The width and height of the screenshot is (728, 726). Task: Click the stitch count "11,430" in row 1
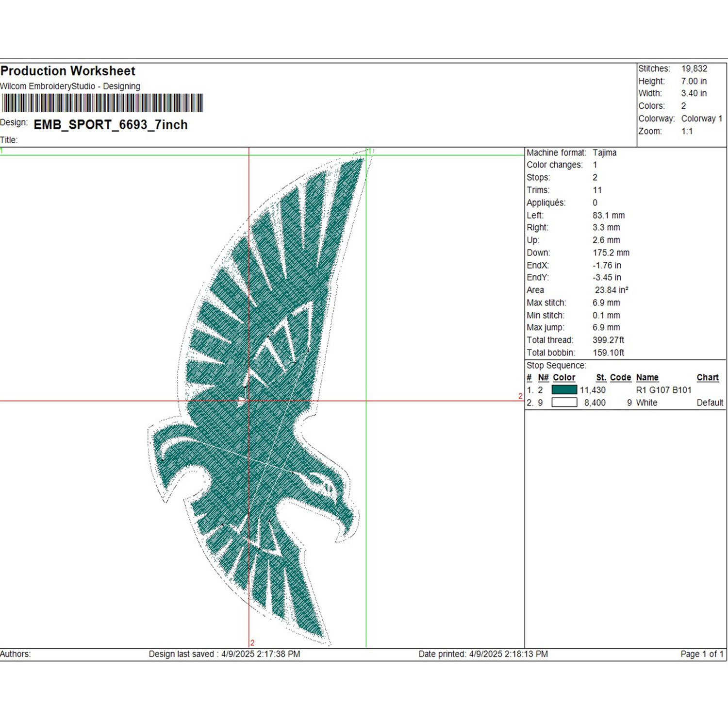pyautogui.click(x=593, y=390)
